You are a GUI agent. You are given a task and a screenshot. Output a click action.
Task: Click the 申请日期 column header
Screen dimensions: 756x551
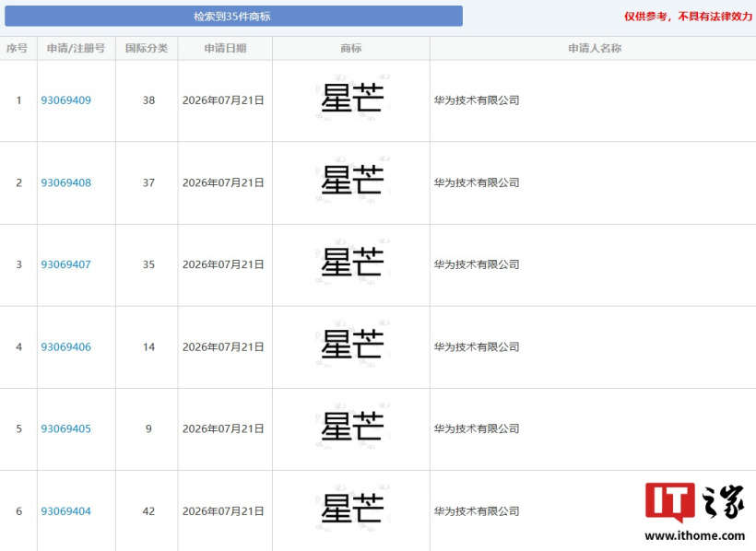click(225, 48)
